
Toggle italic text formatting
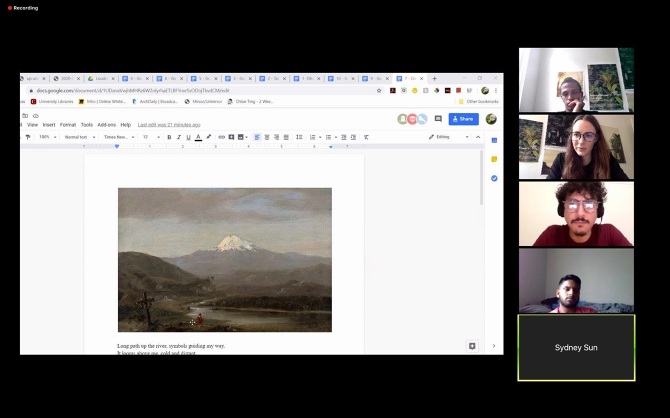pos(178,137)
